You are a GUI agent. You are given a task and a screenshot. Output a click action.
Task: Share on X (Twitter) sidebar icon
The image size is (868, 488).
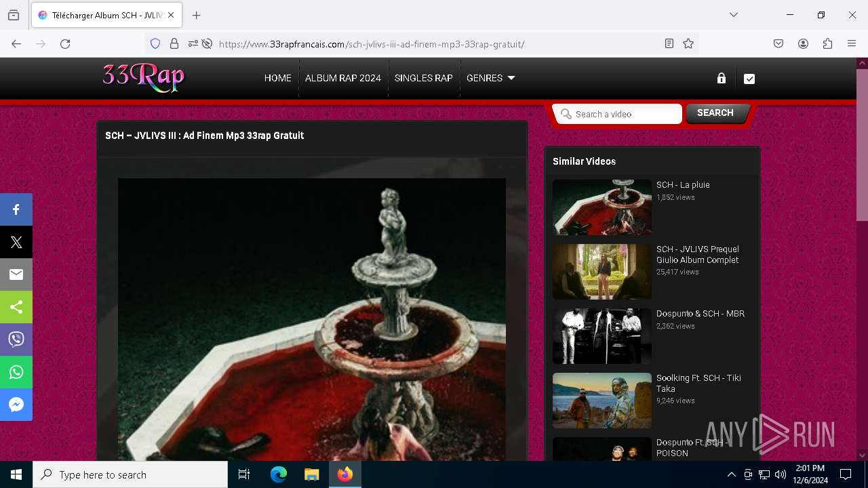pos(16,242)
